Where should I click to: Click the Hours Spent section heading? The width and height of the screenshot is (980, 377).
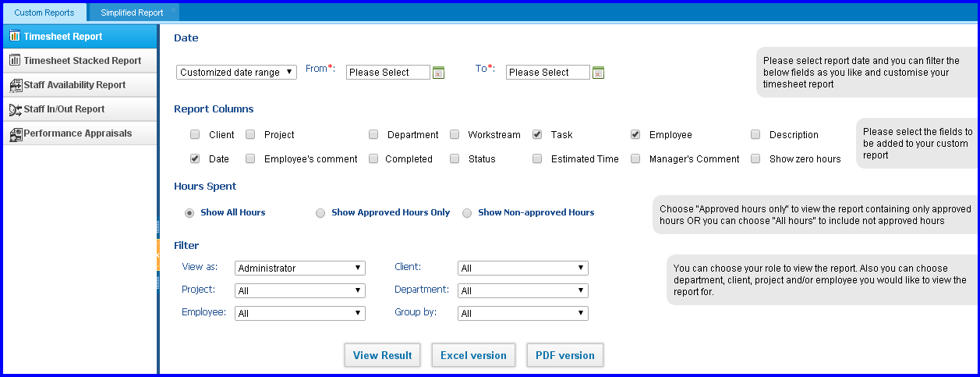[205, 187]
